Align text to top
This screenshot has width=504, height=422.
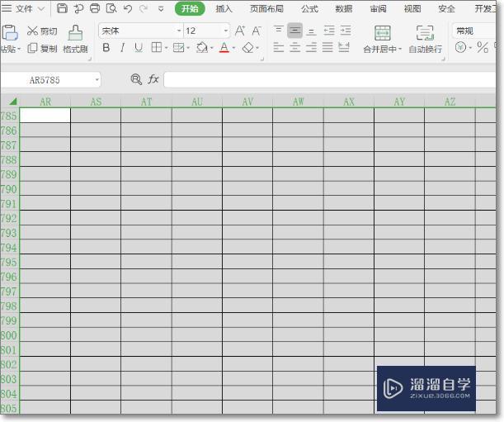278,31
